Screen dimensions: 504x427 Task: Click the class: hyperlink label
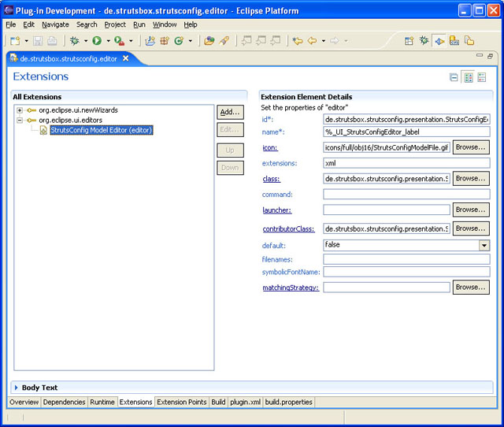coord(271,179)
